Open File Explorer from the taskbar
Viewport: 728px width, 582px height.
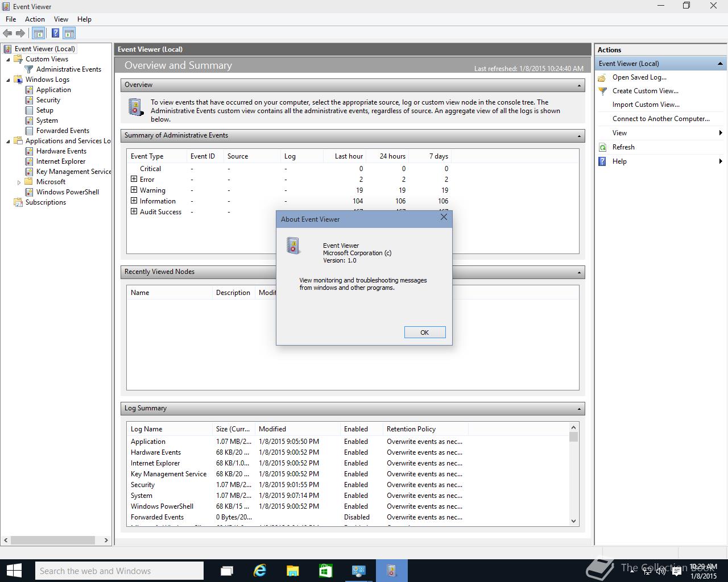(293, 571)
